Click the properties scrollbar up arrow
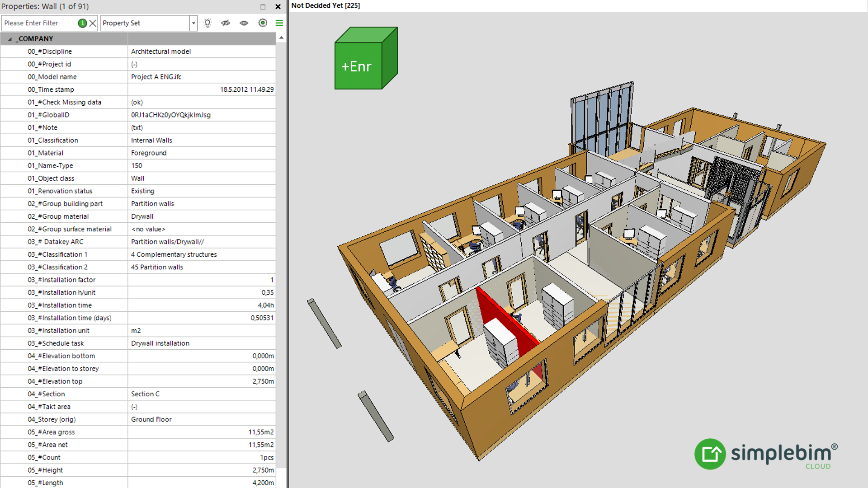 click(281, 38)
